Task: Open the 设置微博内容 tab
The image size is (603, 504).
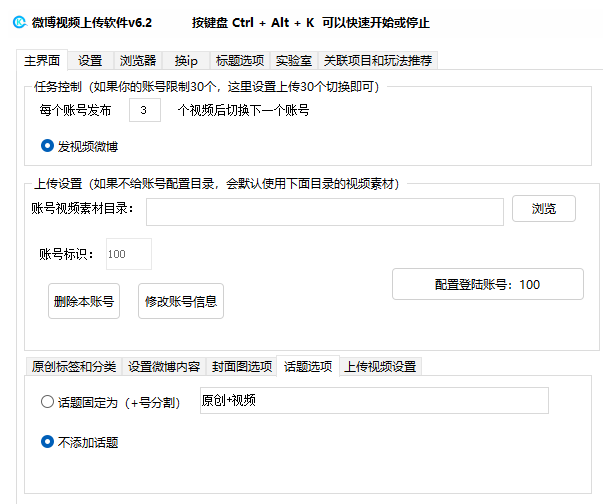Action: pos(164,366)
